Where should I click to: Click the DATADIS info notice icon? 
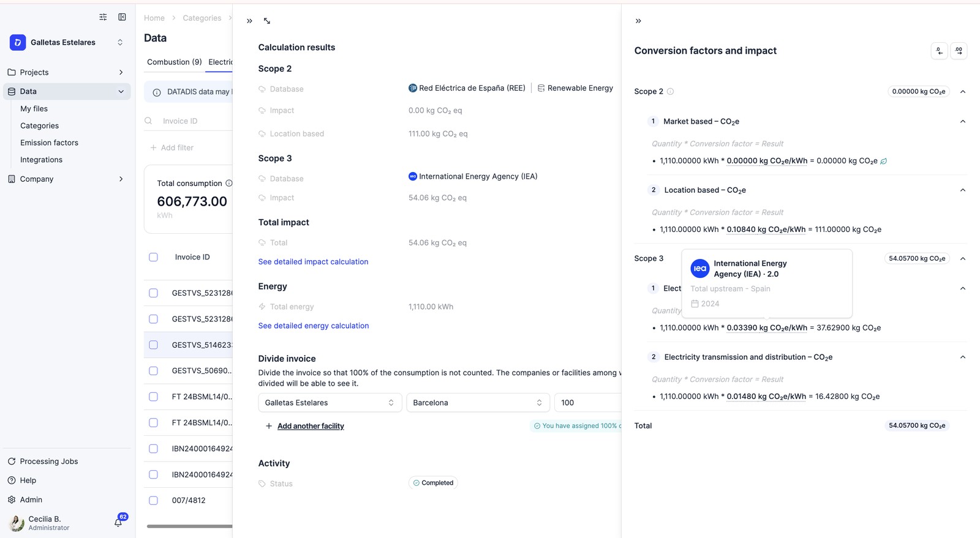click(157, 92)
